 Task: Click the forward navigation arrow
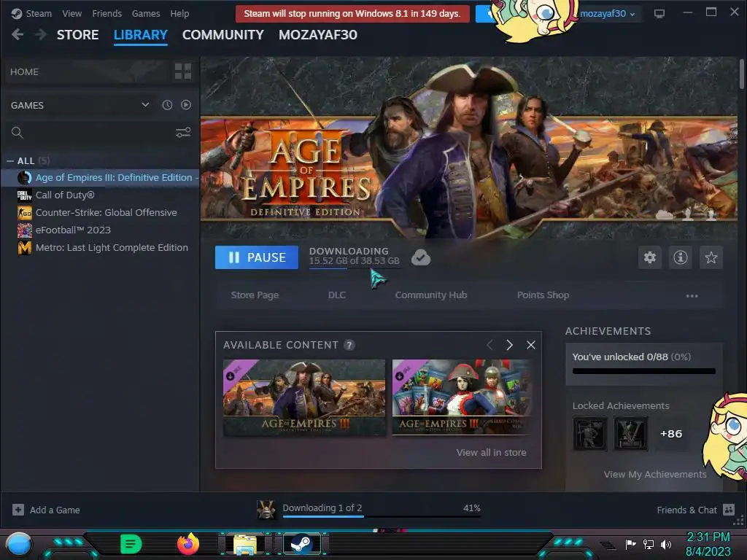coord(41,34)
